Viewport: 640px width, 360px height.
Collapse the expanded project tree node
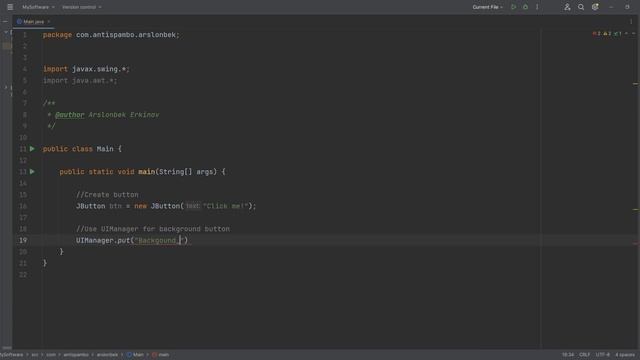tap(6, 32)
